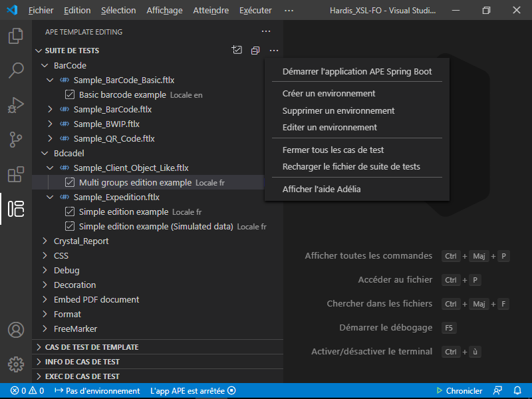Click the VS Code logo icon
The width and height of the screenshot is (532, 399).
coord(12,10)
